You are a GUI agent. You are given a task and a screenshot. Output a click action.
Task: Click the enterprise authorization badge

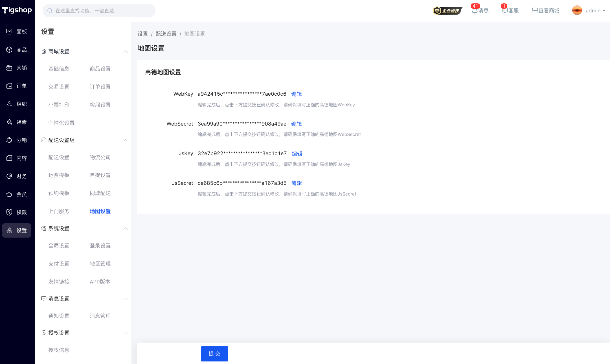[447, 11]
